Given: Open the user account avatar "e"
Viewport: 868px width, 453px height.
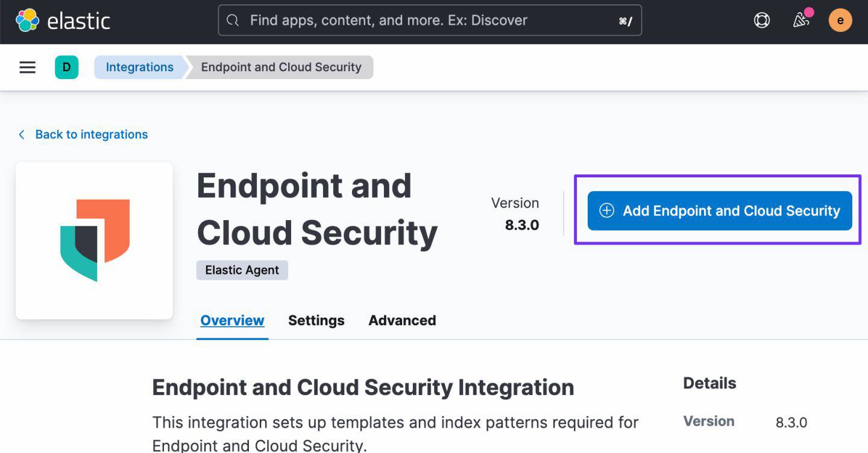Looking at the screenshot, I should 840,21.
